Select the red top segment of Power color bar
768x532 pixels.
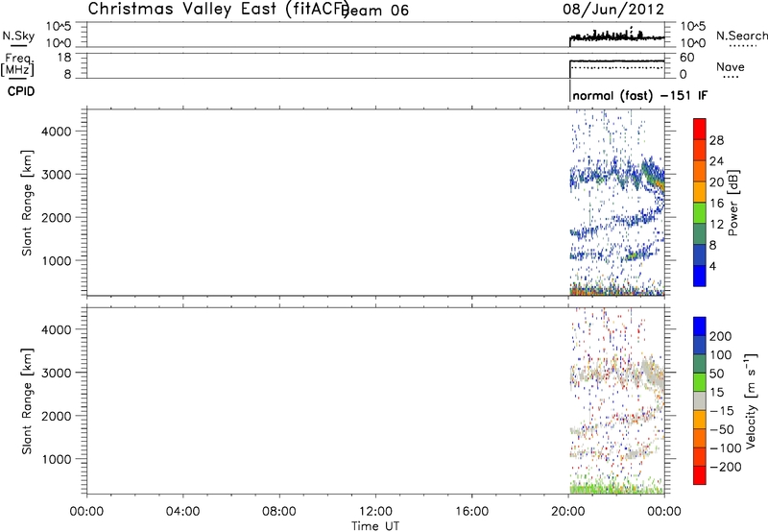[x=700, y=129]
